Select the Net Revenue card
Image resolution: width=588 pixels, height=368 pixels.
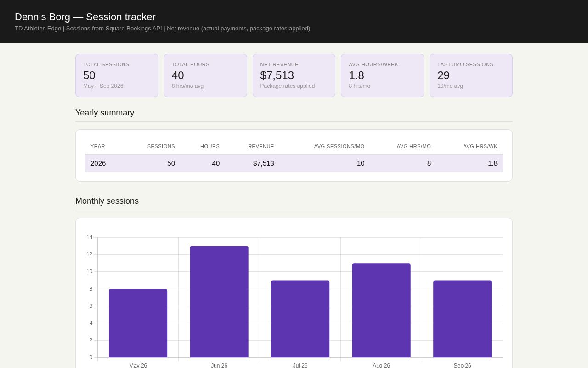click(294, 75)
